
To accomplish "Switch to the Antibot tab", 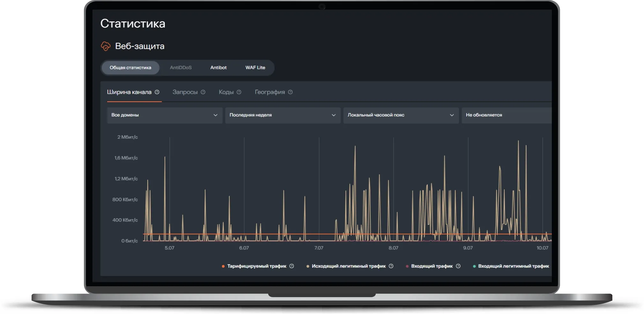I will coord(218,68).
